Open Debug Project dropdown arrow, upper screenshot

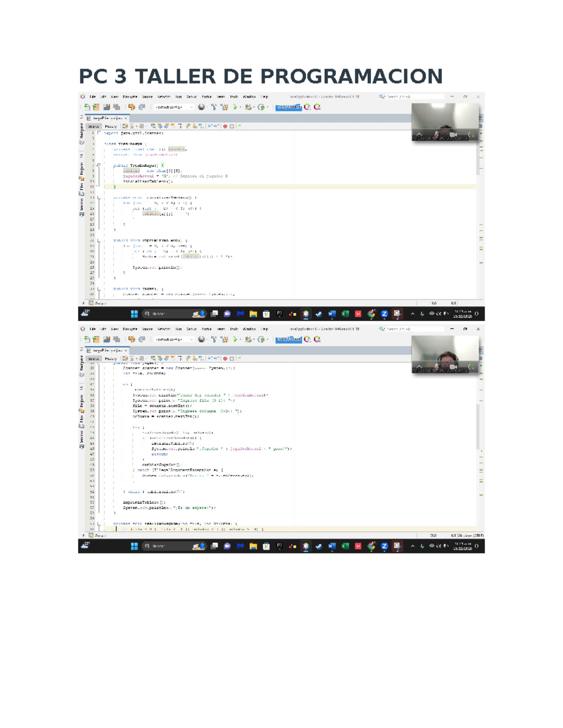coord(254,107)
